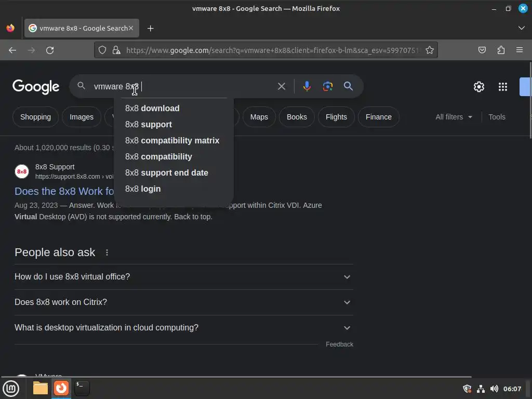Start voice search with the microphone icon
532x399 pixels.
(x=307, y=86)
